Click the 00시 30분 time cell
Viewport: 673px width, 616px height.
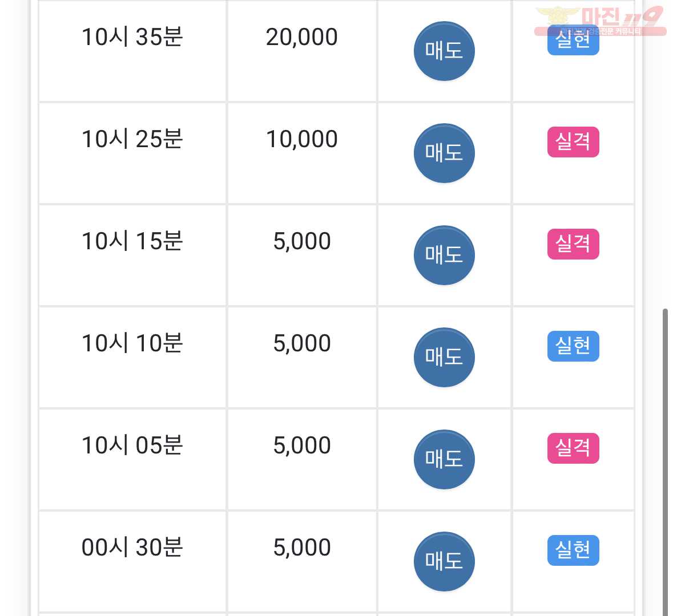[132, 561]
